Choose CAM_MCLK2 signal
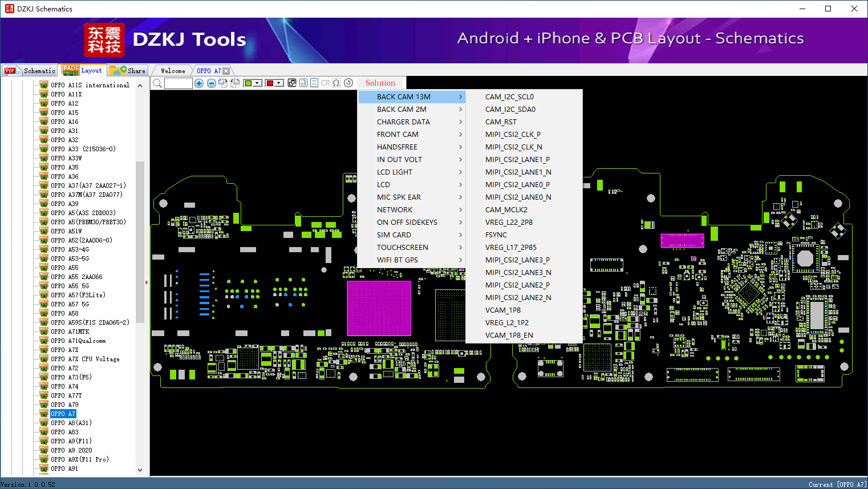868x489 pixels. [x=524, y=210]
